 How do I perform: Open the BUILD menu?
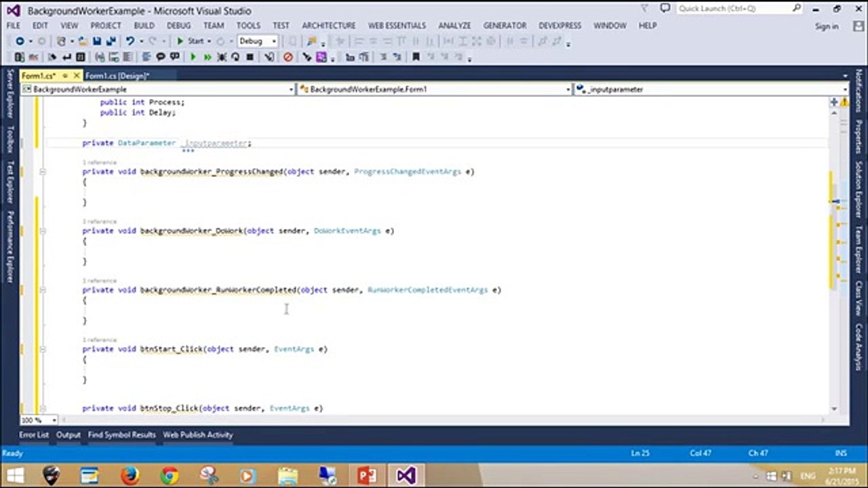[x=144, y=25]
